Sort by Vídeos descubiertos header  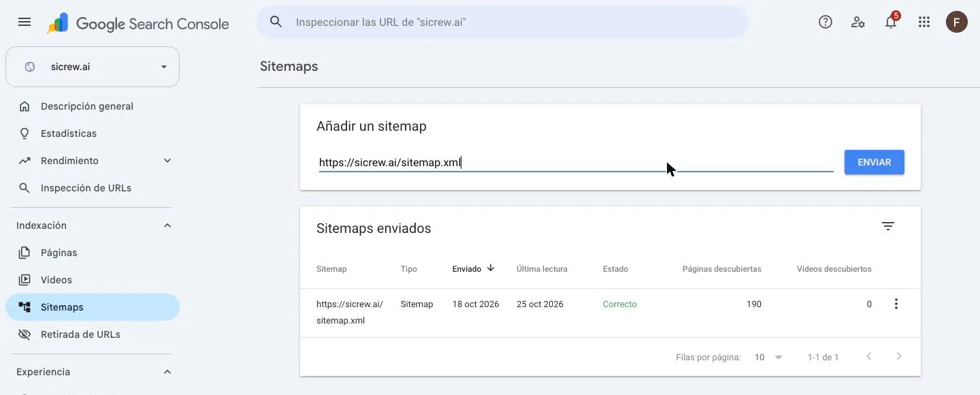(x=834, y=269)
